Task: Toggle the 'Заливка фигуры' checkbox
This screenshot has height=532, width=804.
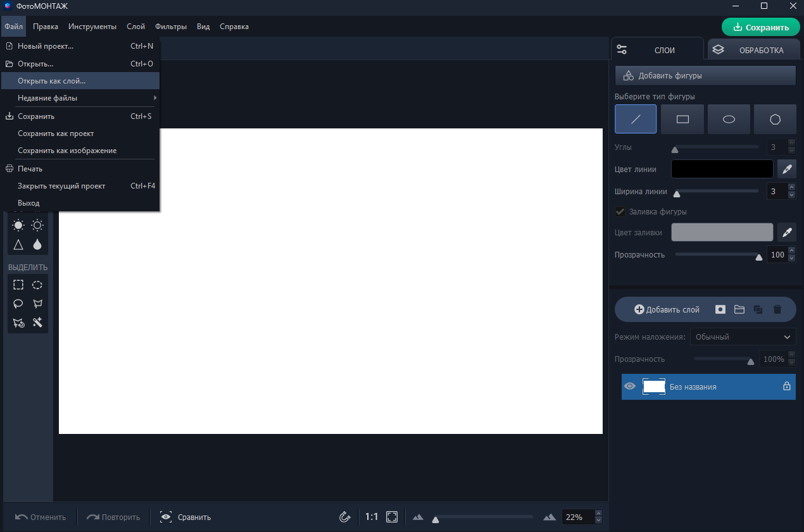Action: 620,211
